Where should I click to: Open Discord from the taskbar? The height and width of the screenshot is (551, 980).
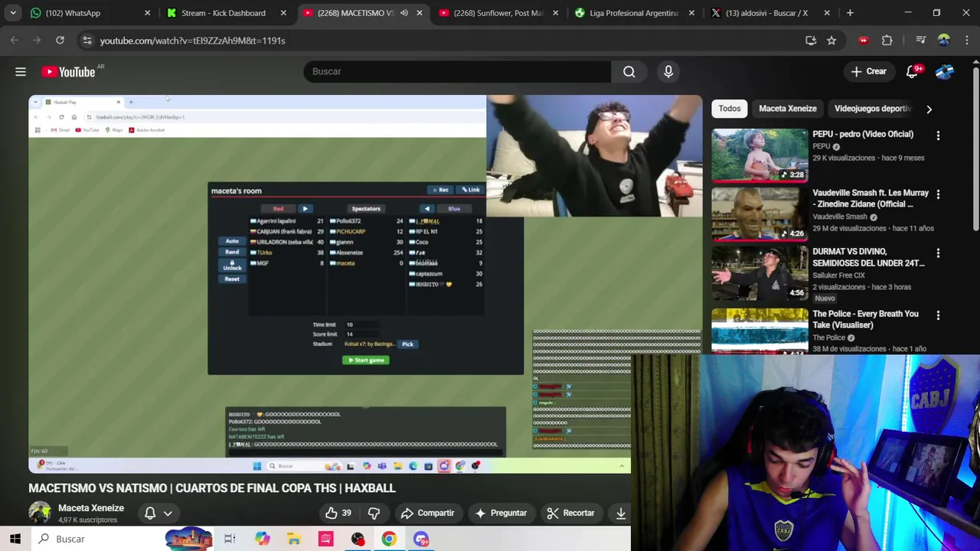(x=421, y=539)
